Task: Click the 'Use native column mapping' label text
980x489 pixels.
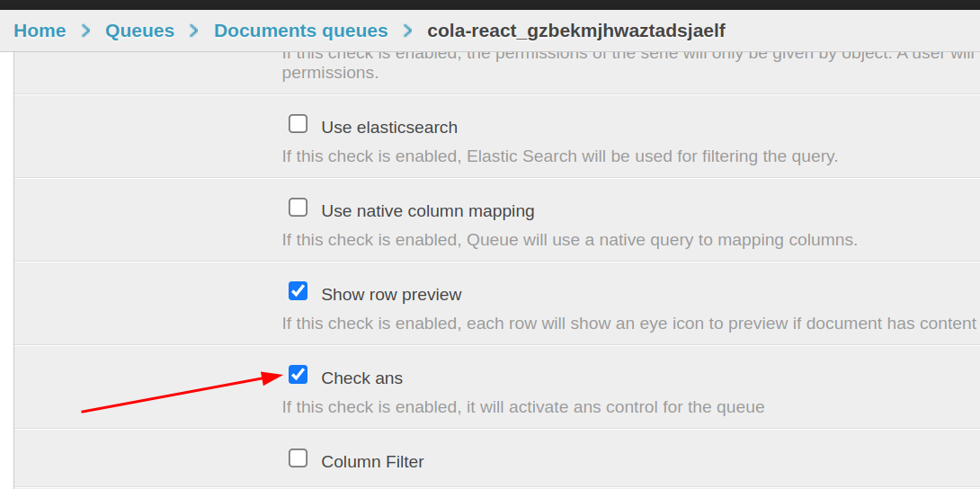Action: 427,211
